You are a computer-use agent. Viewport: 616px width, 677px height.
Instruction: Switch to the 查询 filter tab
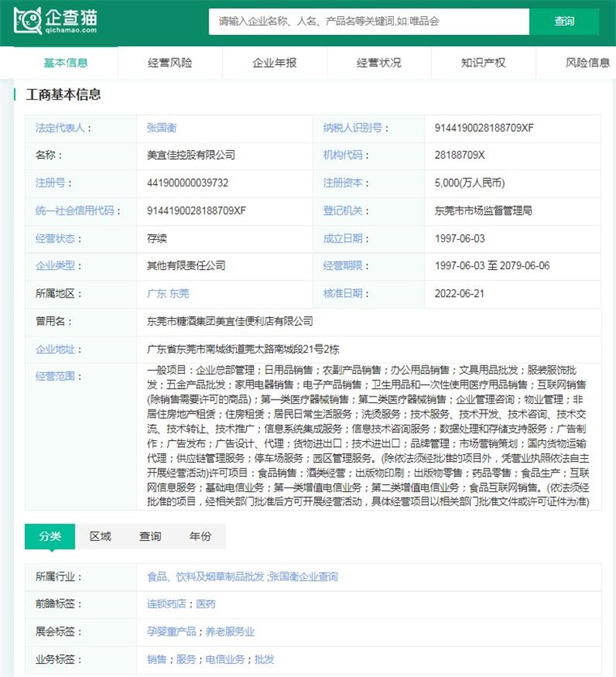(150, 537)
